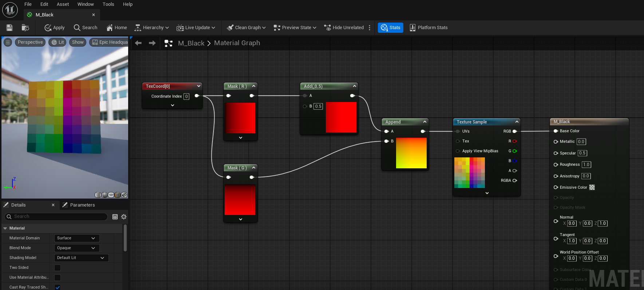This screenshot has width=644, height=290.
Task: Open the Edit menu
Action: click(x=44, y=4)
